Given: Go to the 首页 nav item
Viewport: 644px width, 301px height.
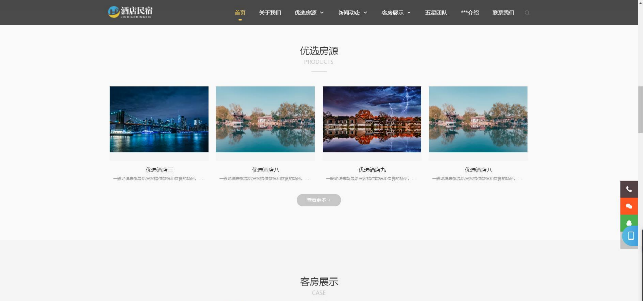Looking at the screenshot, I should (x=240, y=13).
